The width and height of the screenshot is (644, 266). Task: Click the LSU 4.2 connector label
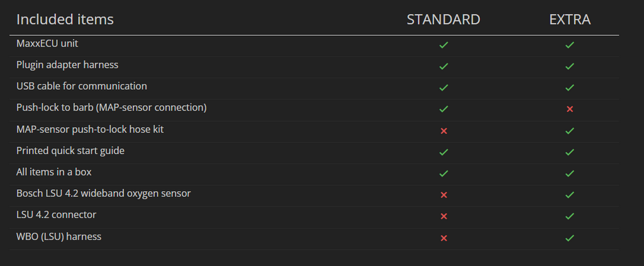[x=56, y=214]
